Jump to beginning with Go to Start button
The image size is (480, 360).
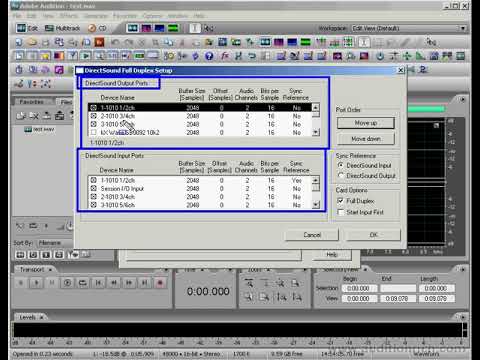click(x=98, y=283)
